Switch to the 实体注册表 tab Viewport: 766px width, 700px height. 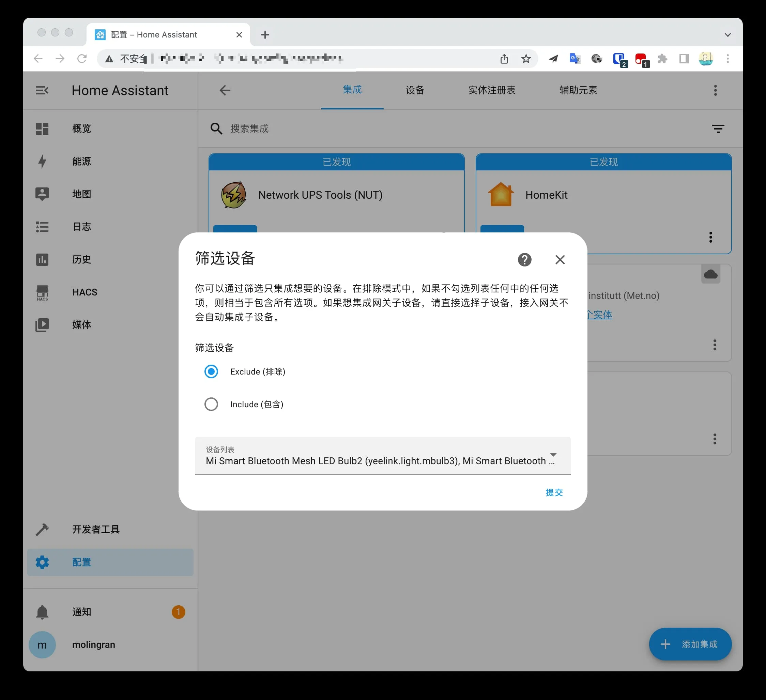[492, 90]
